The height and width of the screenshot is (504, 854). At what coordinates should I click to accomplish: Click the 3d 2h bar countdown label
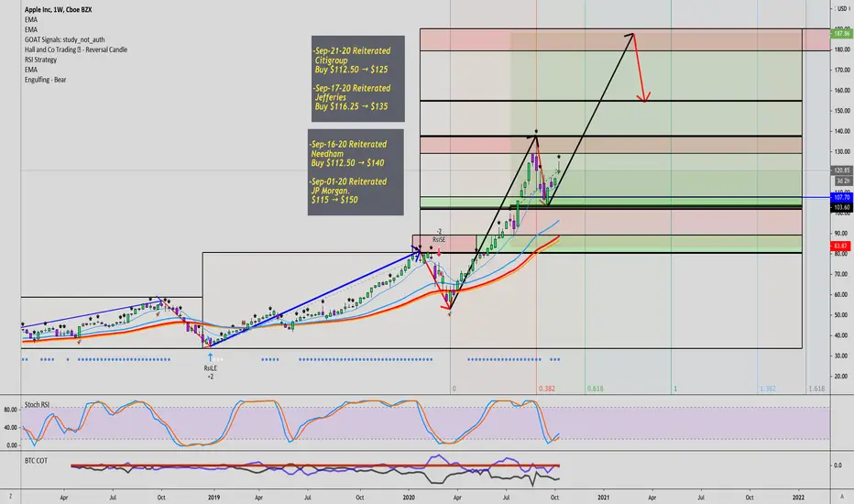tap(843, 181)
